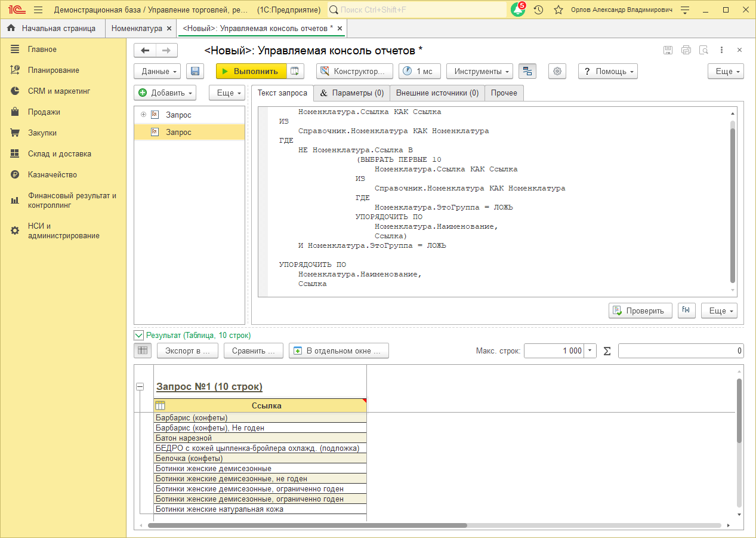Click the f(x) function button
The width and height of the screenshot is (756, 538).
[687, 310]
